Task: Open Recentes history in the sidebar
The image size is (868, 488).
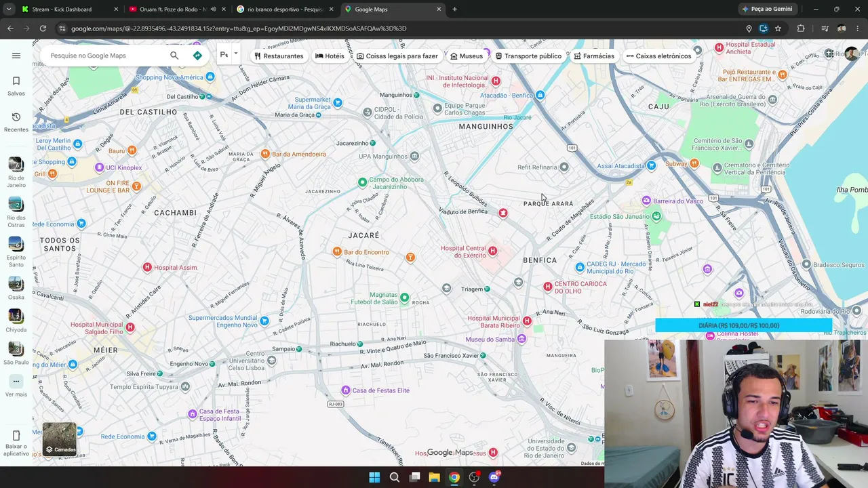Action: pyautogui.click(x=16, y=122)
